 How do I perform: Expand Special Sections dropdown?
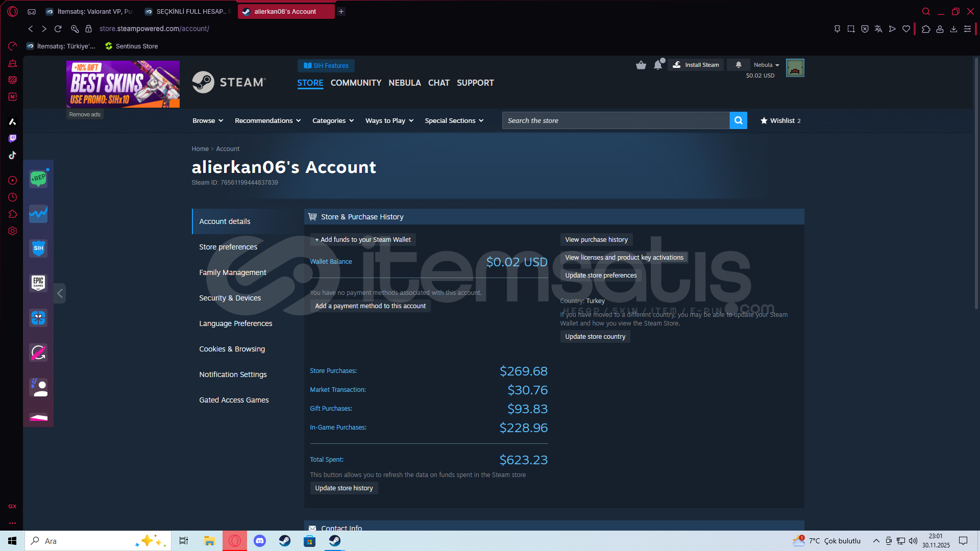(x=454, y=121)
